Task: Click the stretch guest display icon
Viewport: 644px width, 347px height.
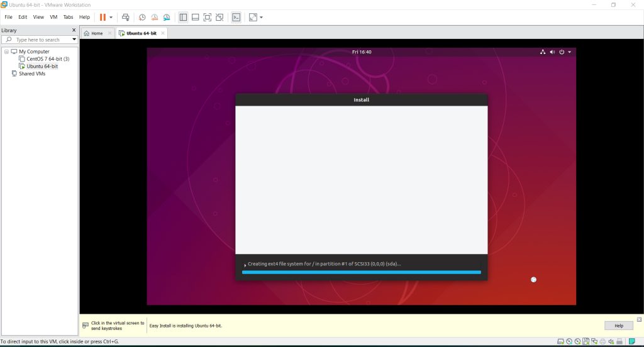Action: point(253,17)
